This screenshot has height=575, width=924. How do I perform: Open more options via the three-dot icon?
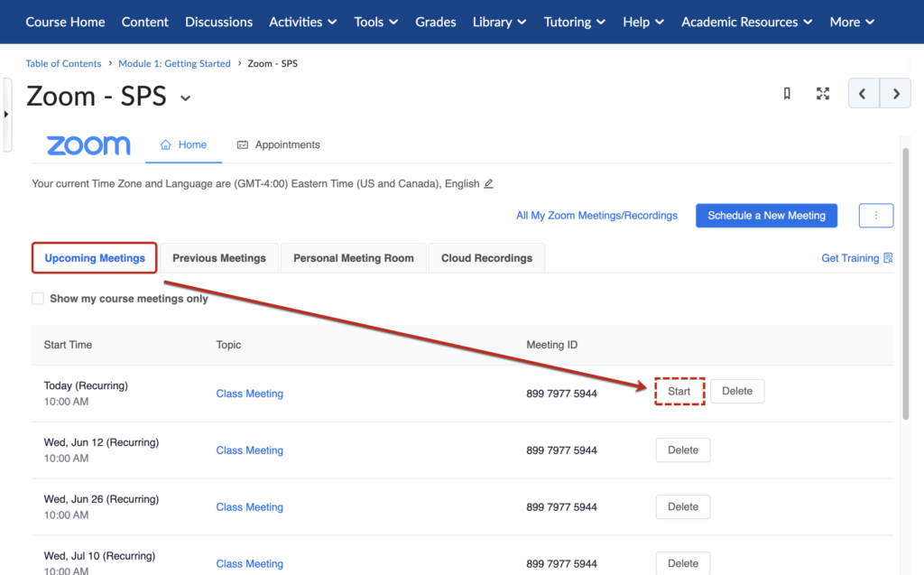pyautogui.click(x=875, y=215)
